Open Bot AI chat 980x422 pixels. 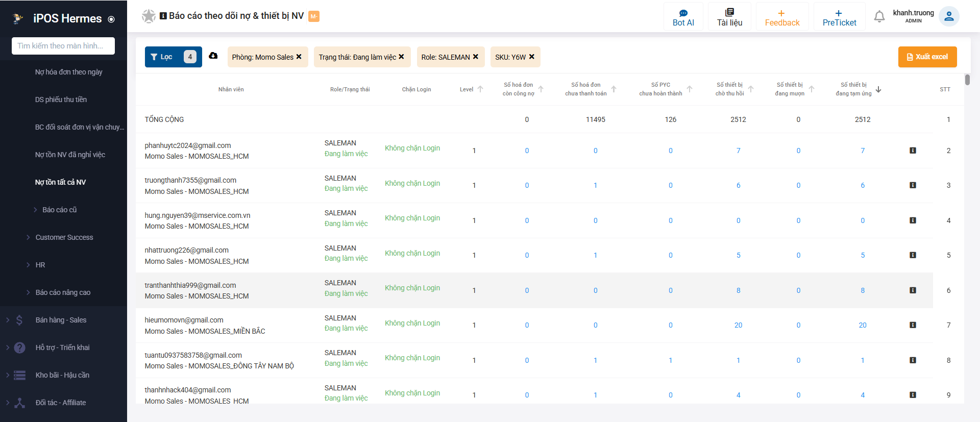click(x=683, y=17)
